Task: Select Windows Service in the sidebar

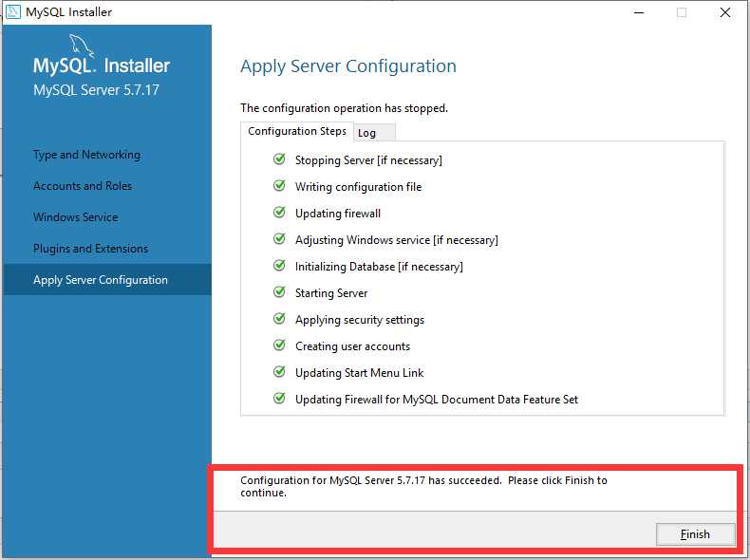Action: click(76, 217)
